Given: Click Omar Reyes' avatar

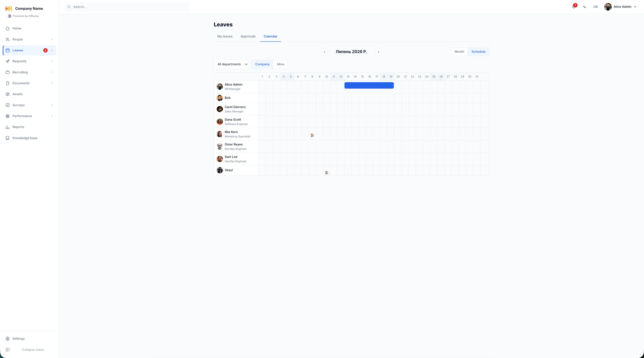Looking at the screenshot, I should point(220,146).
